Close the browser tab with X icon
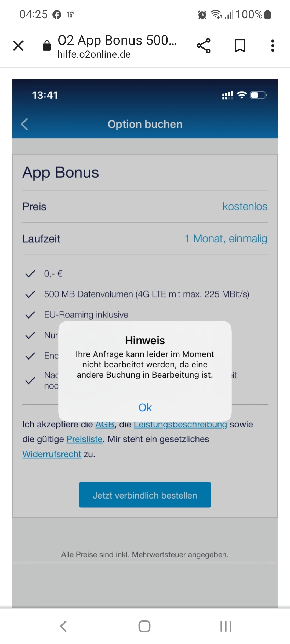 [18, 46]
